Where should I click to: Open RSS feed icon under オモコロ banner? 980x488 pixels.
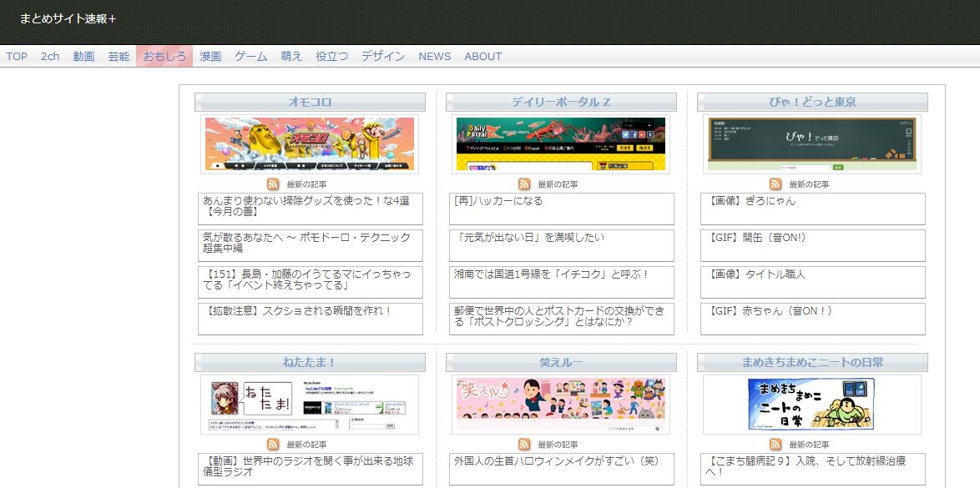coord(273,184)
